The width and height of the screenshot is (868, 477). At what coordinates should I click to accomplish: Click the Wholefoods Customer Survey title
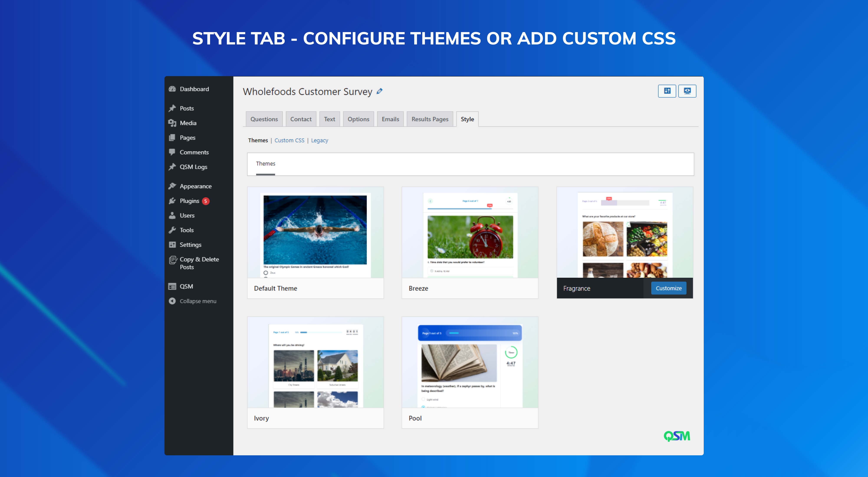(x=307, y=91)
